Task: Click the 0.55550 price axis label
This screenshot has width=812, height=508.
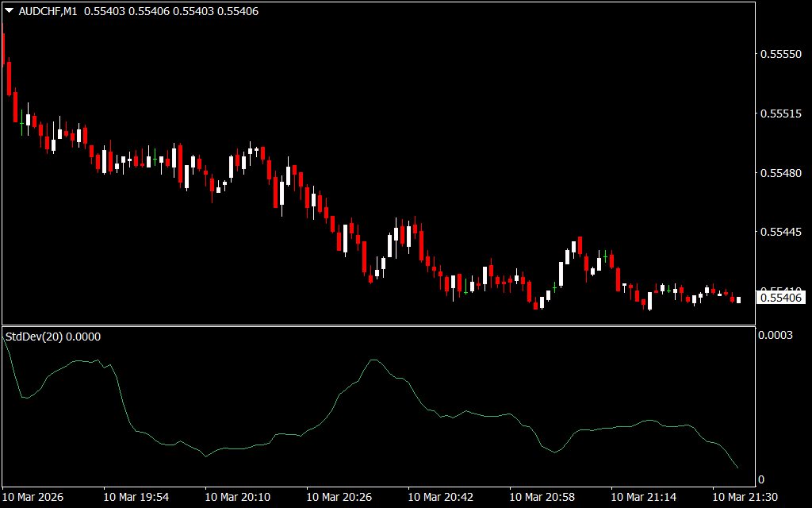Action: tap(781, 55)
